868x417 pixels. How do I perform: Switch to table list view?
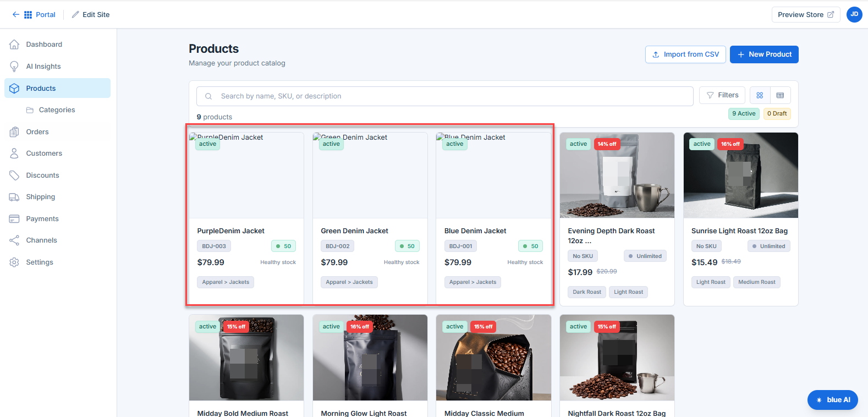tap(780, 95)
